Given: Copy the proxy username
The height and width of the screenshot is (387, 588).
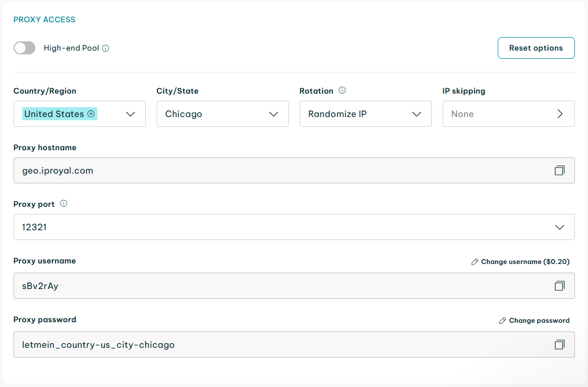Looking at the screenshot, I should pyautogui.click(x=559, y=286).
